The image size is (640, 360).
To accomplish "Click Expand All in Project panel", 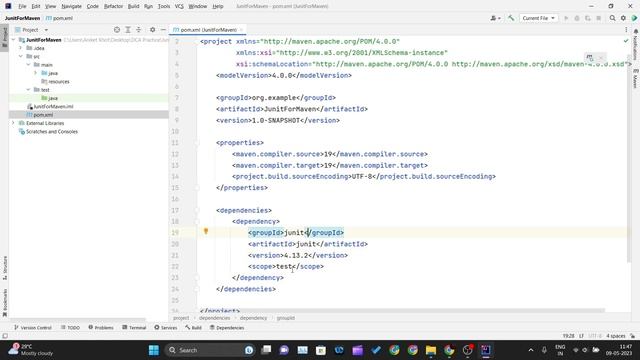I will (x=128, y=30).
